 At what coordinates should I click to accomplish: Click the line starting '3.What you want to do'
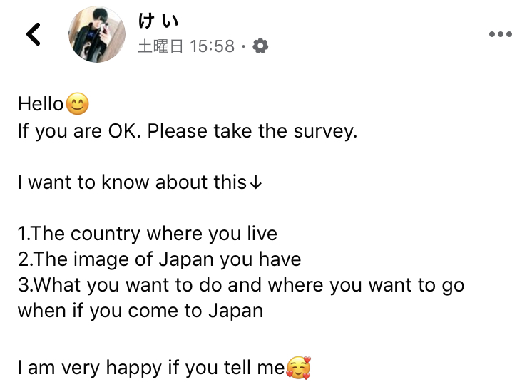pos(241,285)
